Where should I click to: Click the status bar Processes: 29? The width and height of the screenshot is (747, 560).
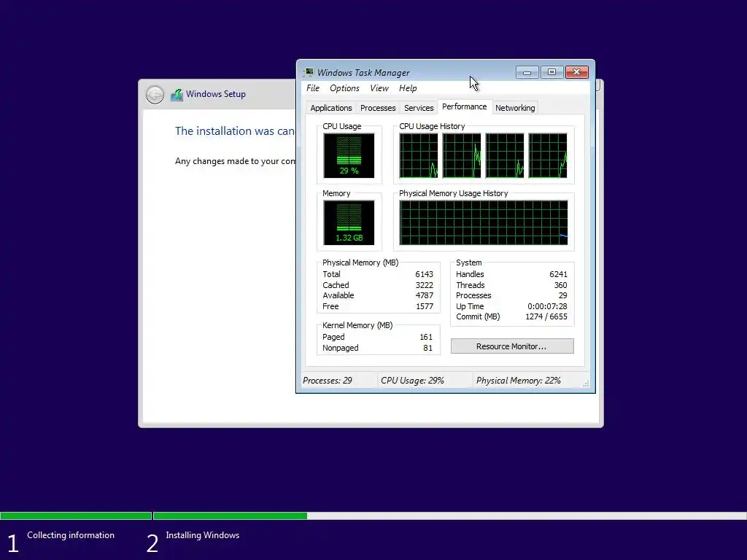coord(328,381)
